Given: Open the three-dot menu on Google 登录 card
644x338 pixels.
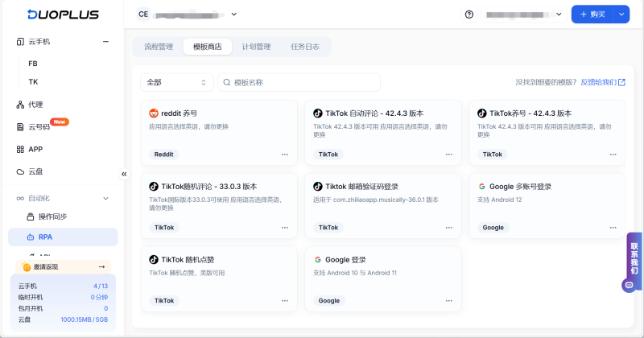Looking at the screenshot, I should [448, 300].
